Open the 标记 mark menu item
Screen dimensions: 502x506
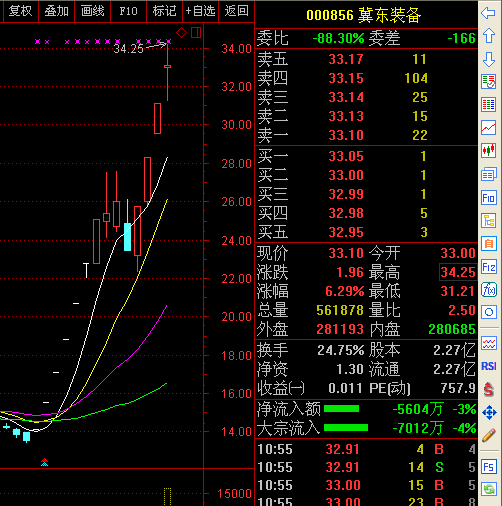164,11
